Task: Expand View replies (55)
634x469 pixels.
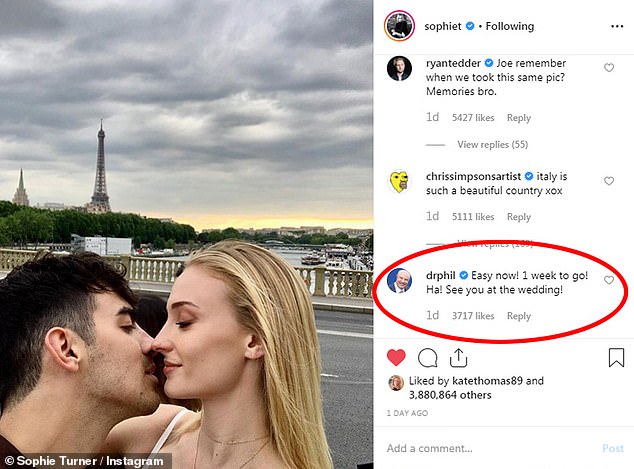Action: pos(492,144)
